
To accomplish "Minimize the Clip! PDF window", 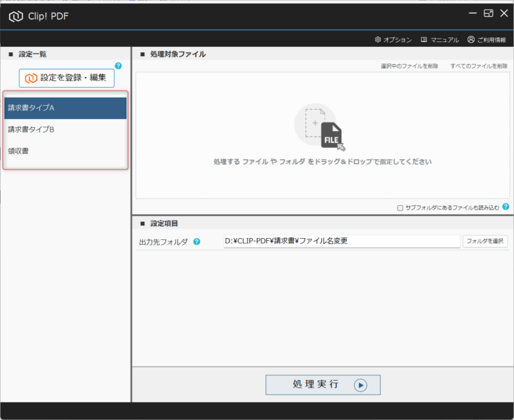I will [473, 13].
